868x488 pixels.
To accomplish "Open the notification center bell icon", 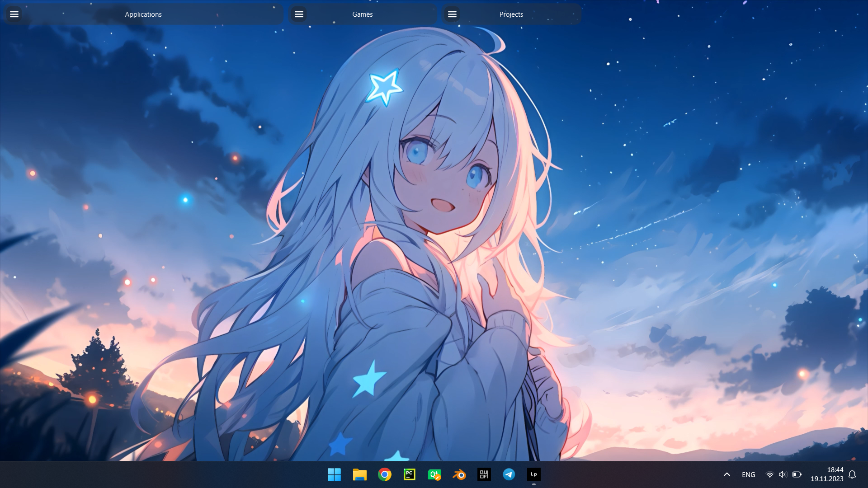I will click(x=852, y=474).
